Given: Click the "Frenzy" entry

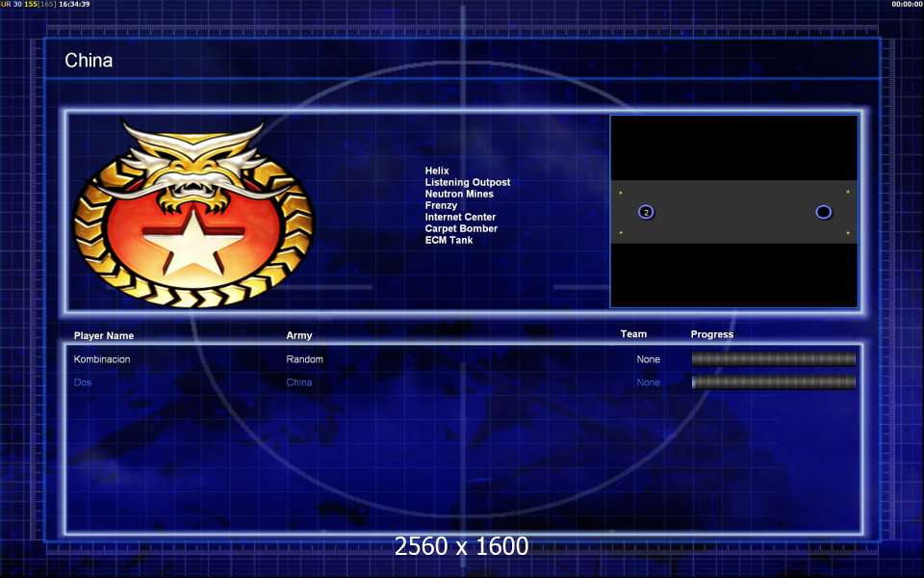Looking at the screenshot, I should [441, 205].
